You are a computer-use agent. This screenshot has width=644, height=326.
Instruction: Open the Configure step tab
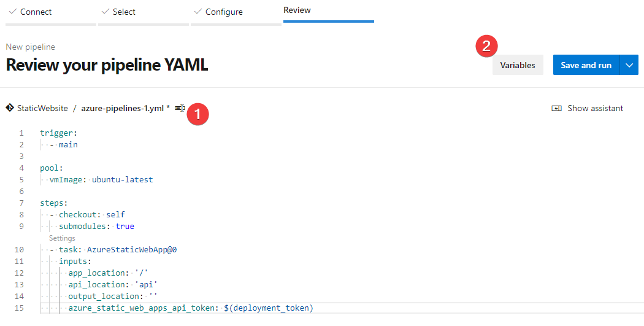[x=224, y=12]
